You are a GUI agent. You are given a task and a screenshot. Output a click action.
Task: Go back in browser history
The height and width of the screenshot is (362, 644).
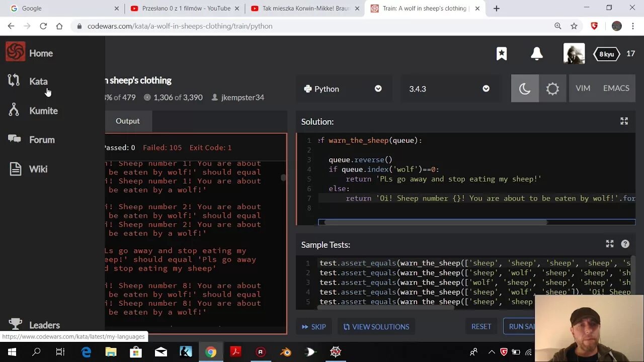[11, 26]
